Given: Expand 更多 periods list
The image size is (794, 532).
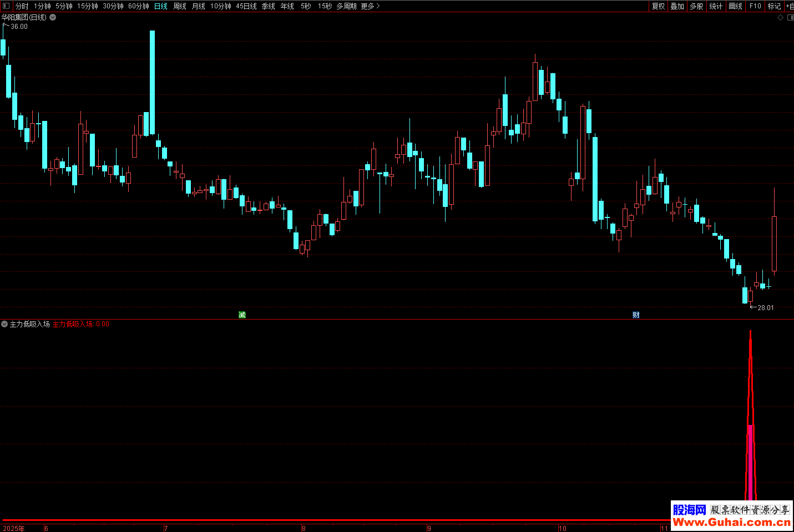Looking at the screenshot, I should [x=370, y=6].
